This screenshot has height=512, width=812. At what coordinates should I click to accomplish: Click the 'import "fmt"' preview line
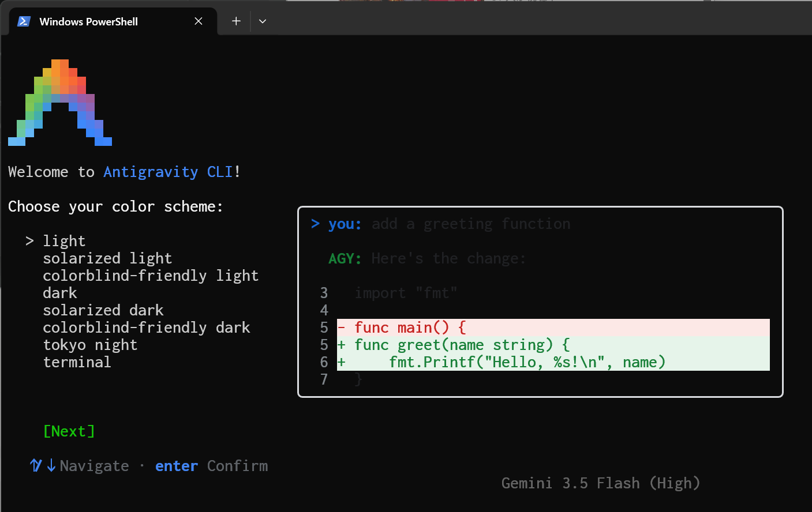click(x=406, y=293)
